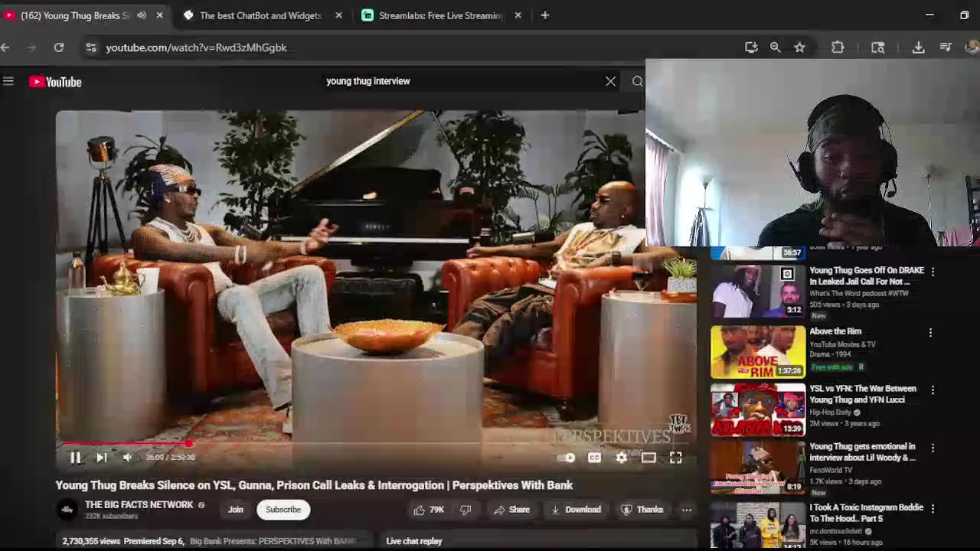Open Live chat replay
The image size is (980, 551).
coord(414,541)
